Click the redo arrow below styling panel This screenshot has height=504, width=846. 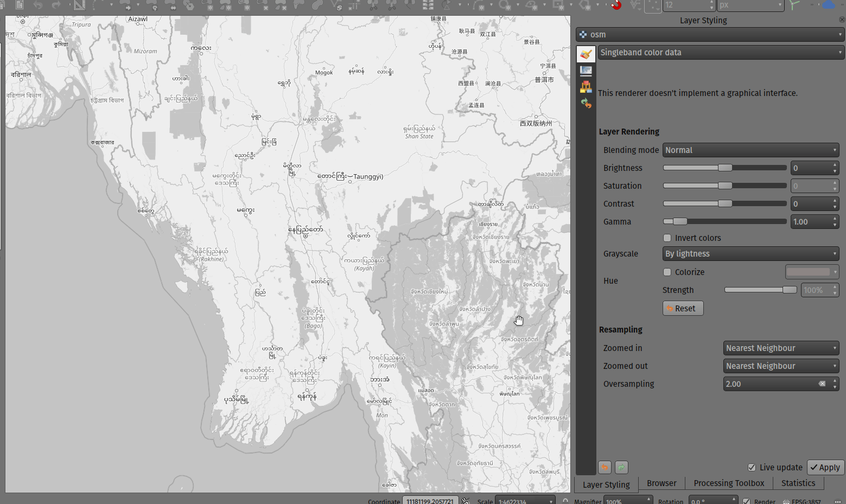tap(621, 467)
